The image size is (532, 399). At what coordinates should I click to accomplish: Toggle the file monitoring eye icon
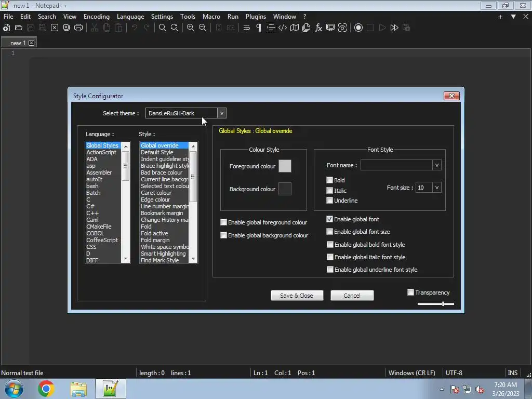pos(342,28)
